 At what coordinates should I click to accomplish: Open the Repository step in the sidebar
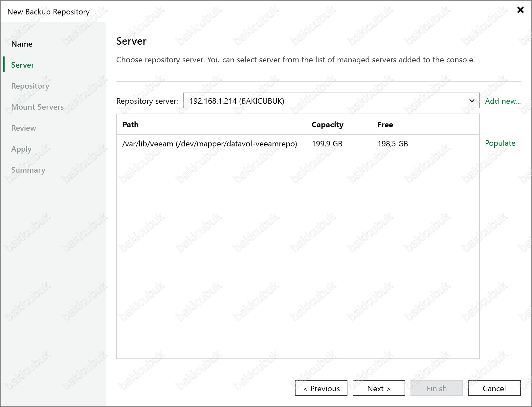click(30, 86)
